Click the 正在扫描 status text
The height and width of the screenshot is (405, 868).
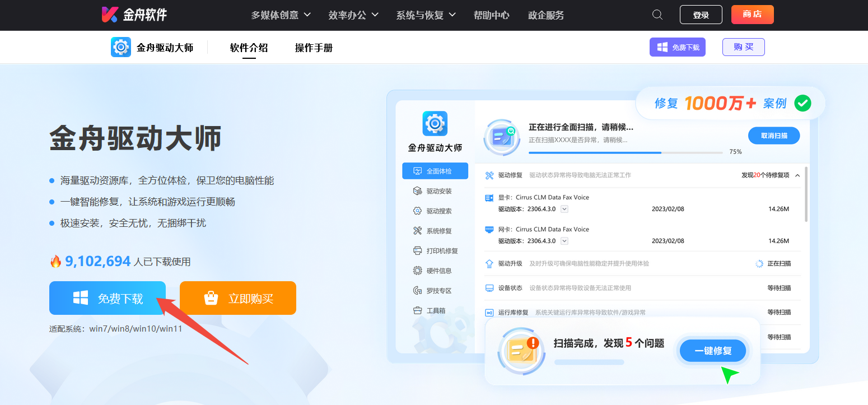point(779,263)
